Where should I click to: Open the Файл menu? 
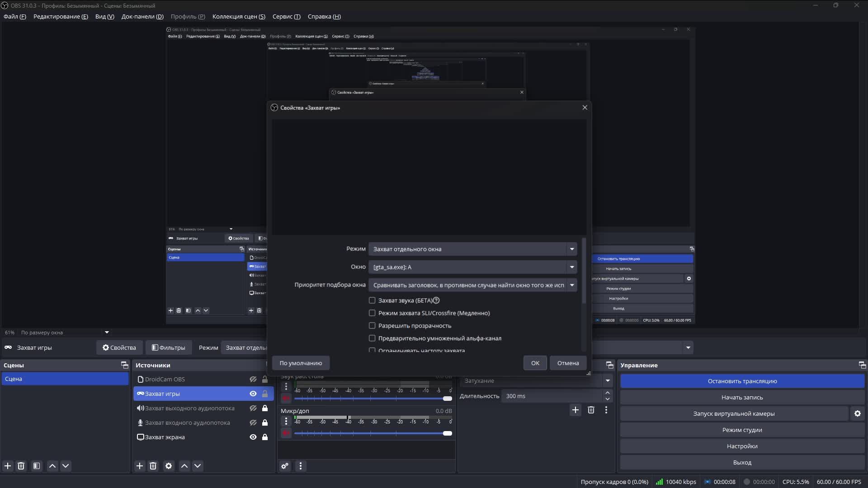[x=15, y=17]
